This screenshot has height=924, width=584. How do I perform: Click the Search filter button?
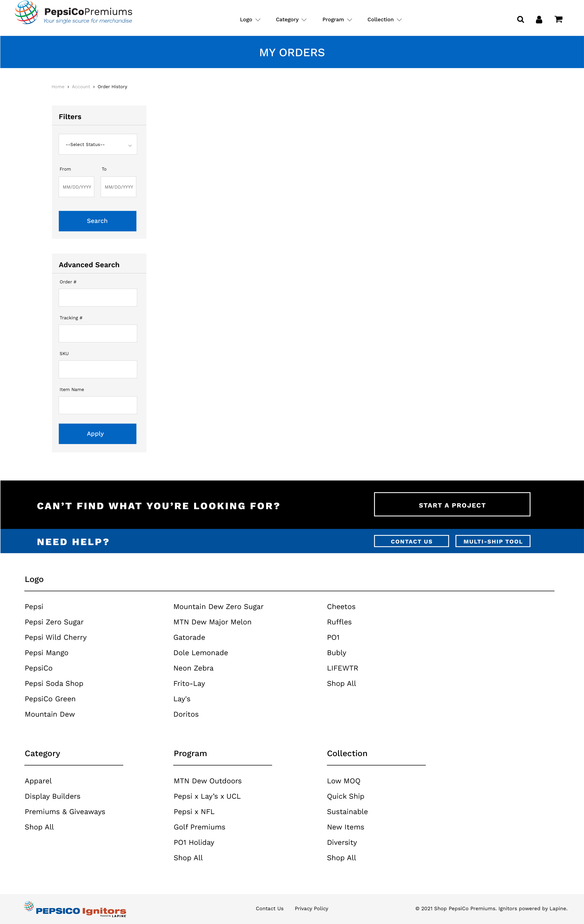pos(97,221)
